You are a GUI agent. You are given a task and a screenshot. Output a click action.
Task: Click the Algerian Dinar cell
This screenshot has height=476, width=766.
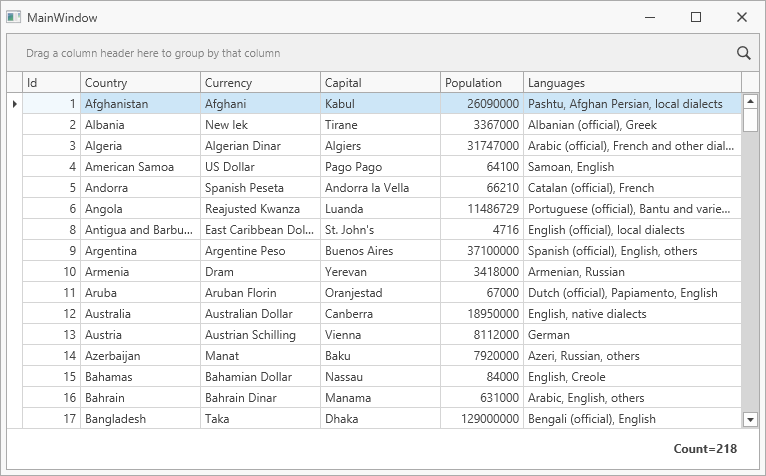tap(260, 146)
